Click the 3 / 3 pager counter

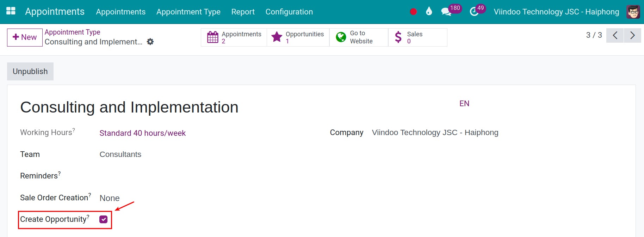594,35
